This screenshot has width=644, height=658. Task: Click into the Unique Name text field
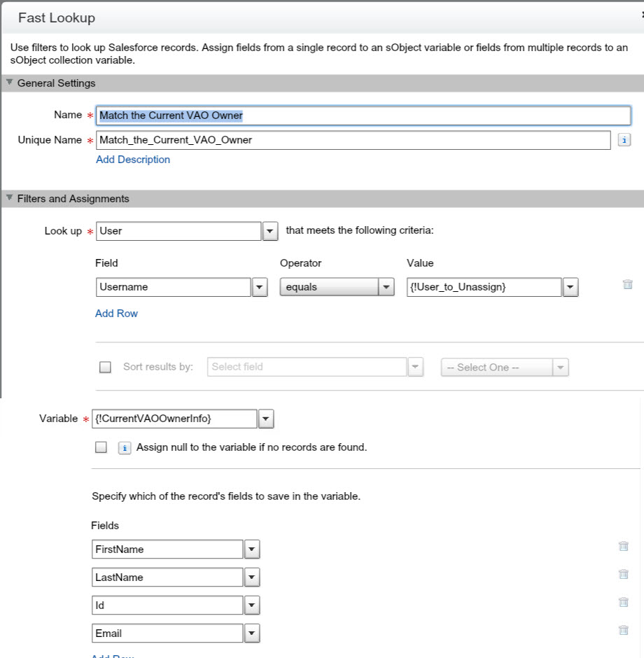(x=353, y=140)
